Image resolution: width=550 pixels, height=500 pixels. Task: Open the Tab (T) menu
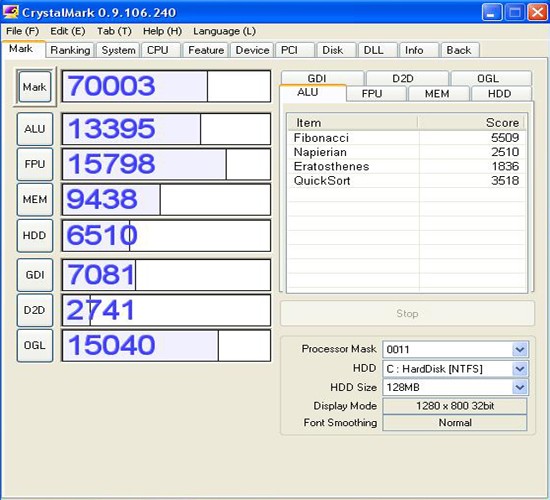point(114,31)
